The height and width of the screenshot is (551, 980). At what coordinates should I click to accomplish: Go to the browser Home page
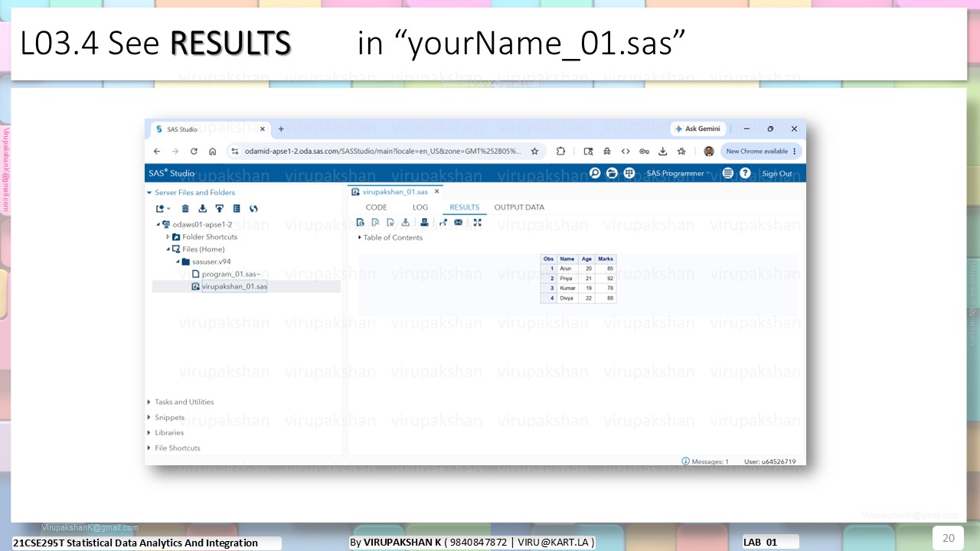coord(213,152)
